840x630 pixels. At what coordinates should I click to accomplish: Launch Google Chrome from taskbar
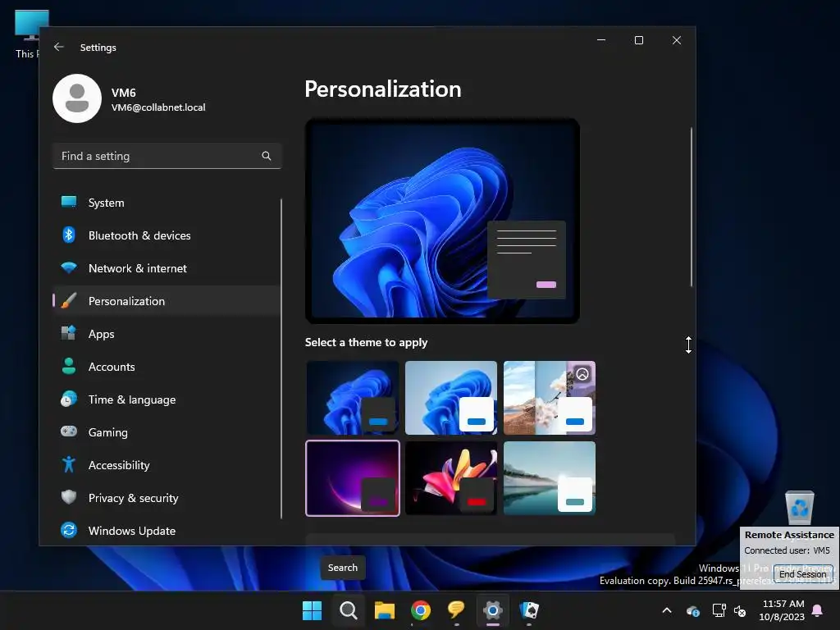tap(421, 610)
